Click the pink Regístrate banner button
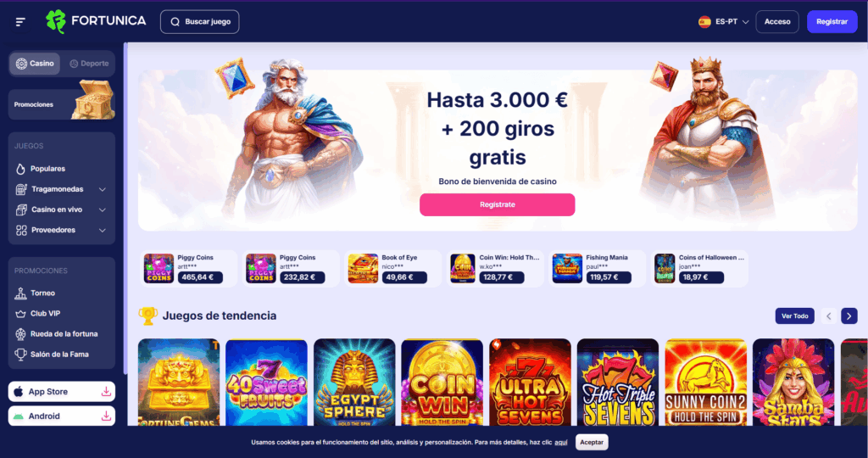The image size is (868, 458). 497,205
